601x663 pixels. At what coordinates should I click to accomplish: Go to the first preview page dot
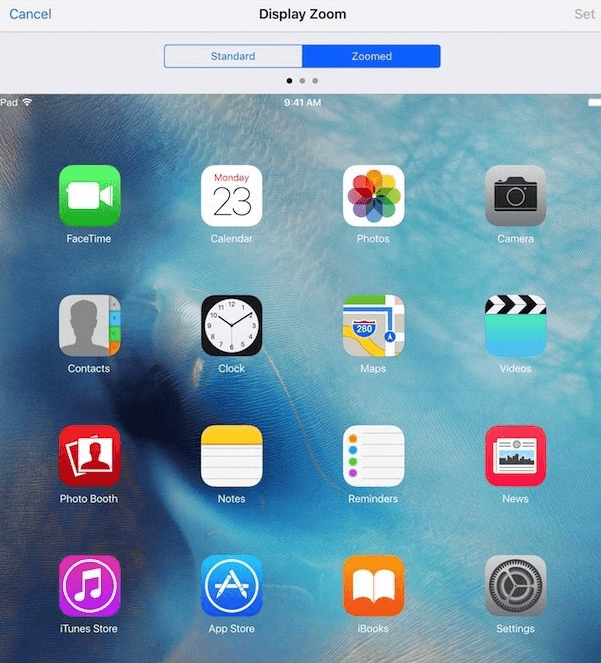(x=289, y=81)
